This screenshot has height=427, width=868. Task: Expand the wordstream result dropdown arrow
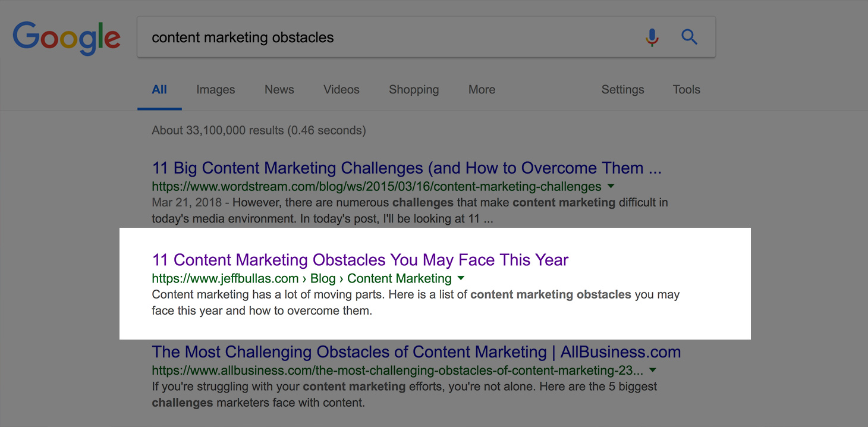pos(611,187)
